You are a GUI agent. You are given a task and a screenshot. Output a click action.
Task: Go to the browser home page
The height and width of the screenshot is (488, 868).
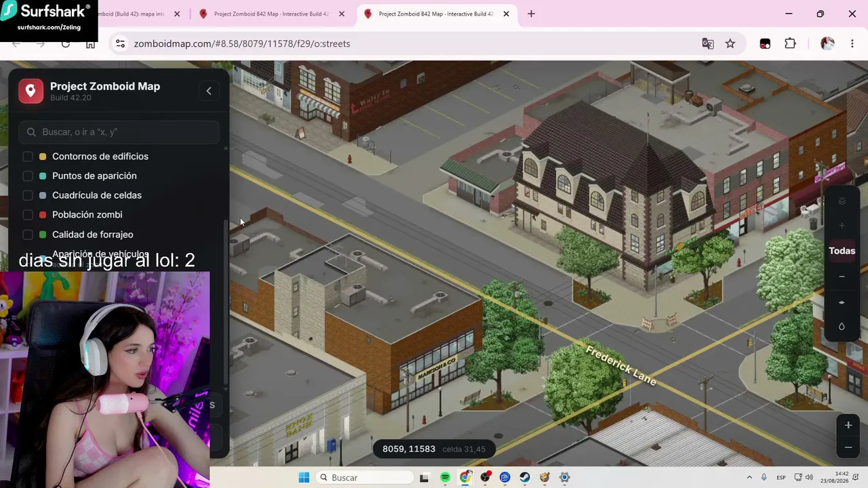(x=90, y=43)
